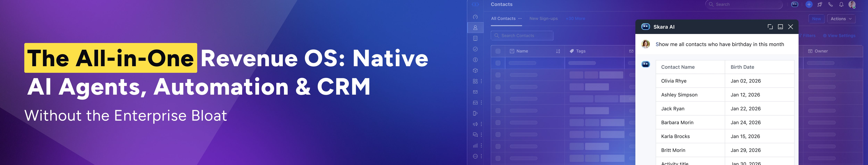This screenshot has width=868, height=165.
Task: Open the Dashboard gauge icon in sidebar
Action: (475, 17)
